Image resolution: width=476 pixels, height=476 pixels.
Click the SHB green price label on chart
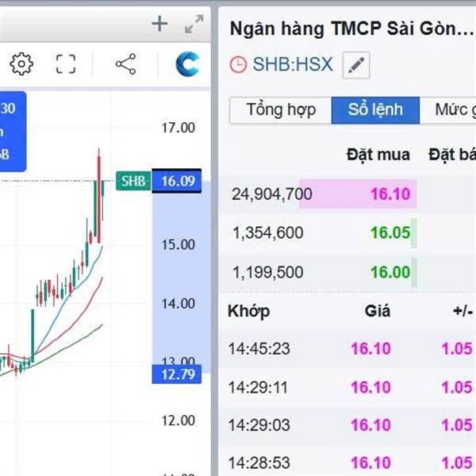[133, 181]
